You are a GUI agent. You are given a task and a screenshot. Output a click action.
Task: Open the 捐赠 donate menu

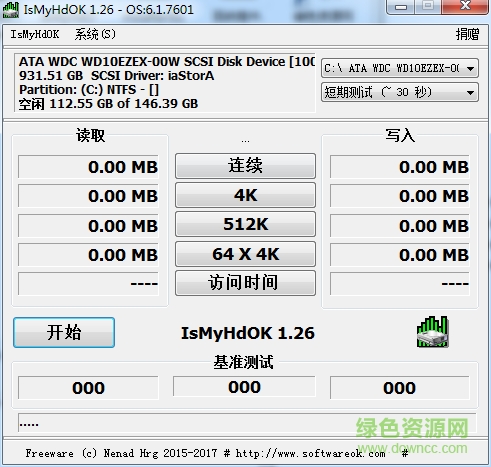pos(467,34)
